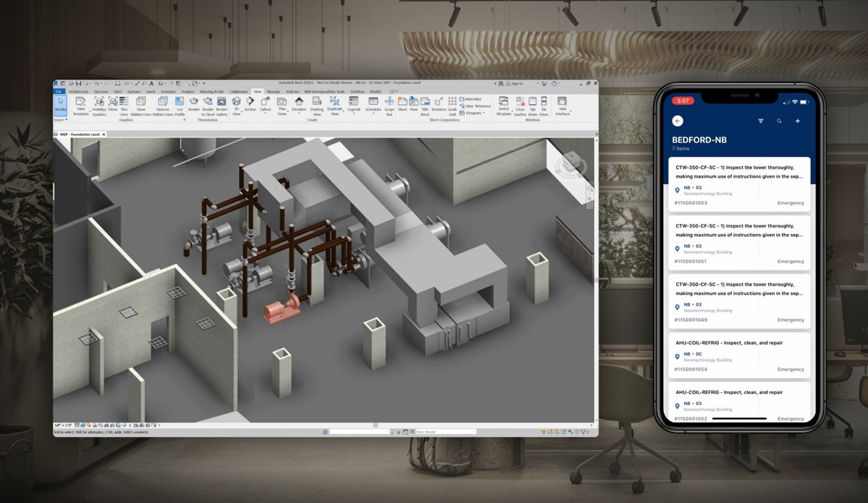Screen dimensions: 868x503
Task: Click the Sign In link
Action: click(514, 83)
